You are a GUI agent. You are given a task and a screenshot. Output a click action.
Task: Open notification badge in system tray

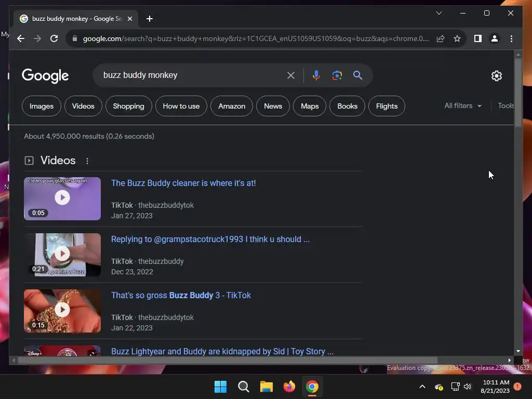517,387
